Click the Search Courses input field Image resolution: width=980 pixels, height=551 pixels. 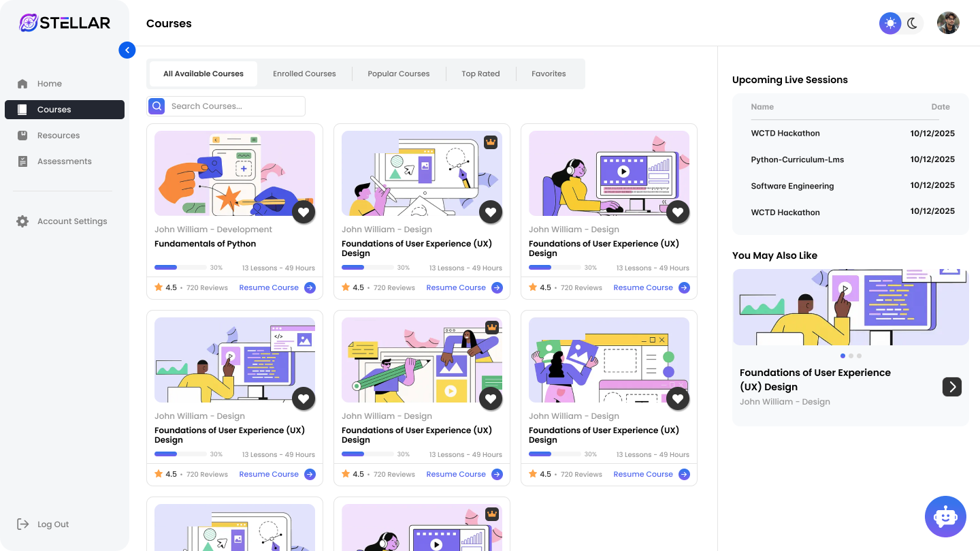tap(235, 106)
